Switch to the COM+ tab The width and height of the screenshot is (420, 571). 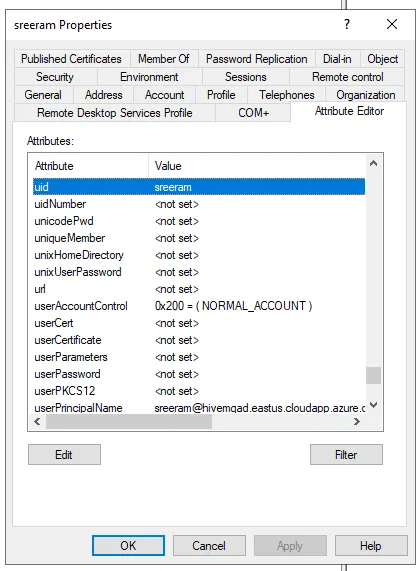(x=254, y=113)
